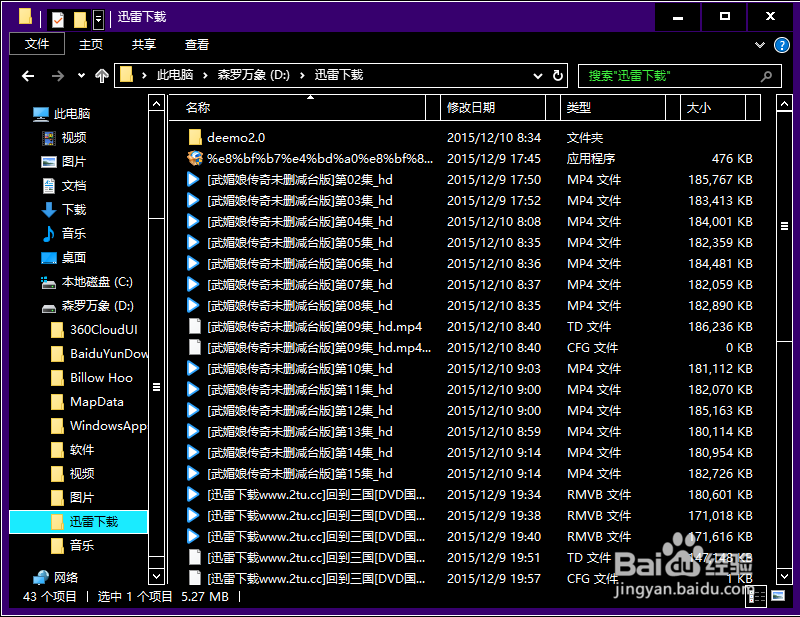Screen dimensions: 800x617
Task: Sort files by the 类型 column header
Action: (x=613, y=108)
